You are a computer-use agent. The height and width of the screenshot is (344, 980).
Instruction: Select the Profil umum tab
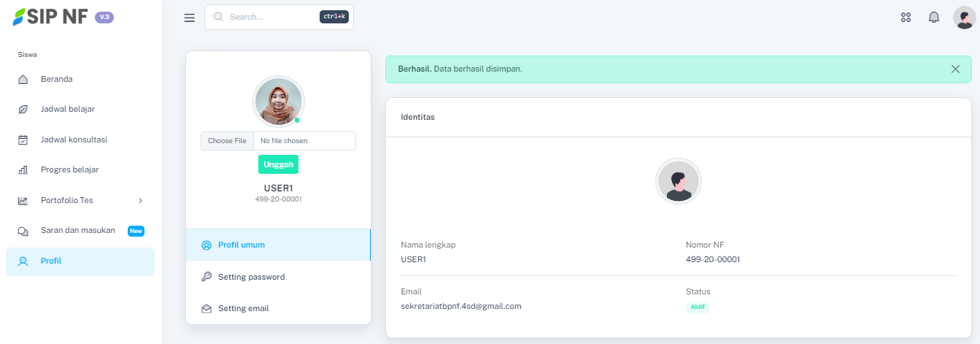(x=242, y=245)
